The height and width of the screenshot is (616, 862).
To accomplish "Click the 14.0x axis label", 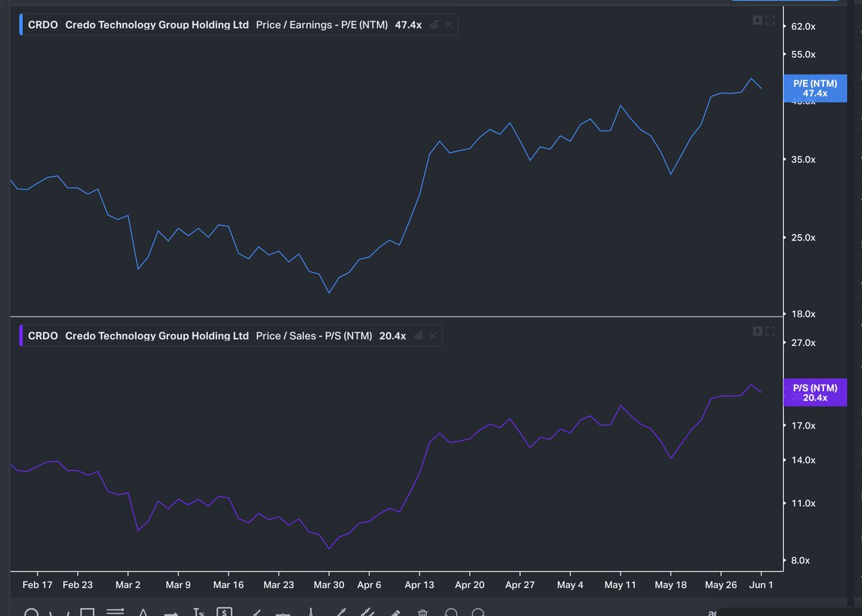I will [x=803, y=460].
